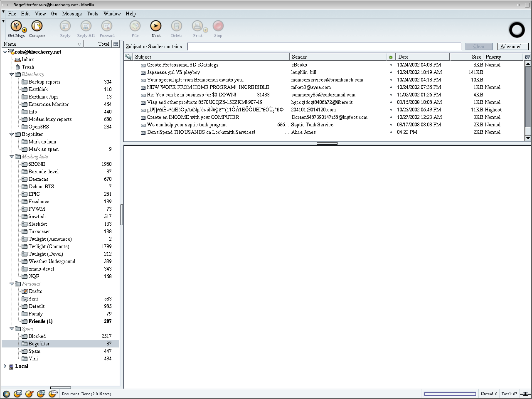Click the online/offline status icon

coord(525,394)
